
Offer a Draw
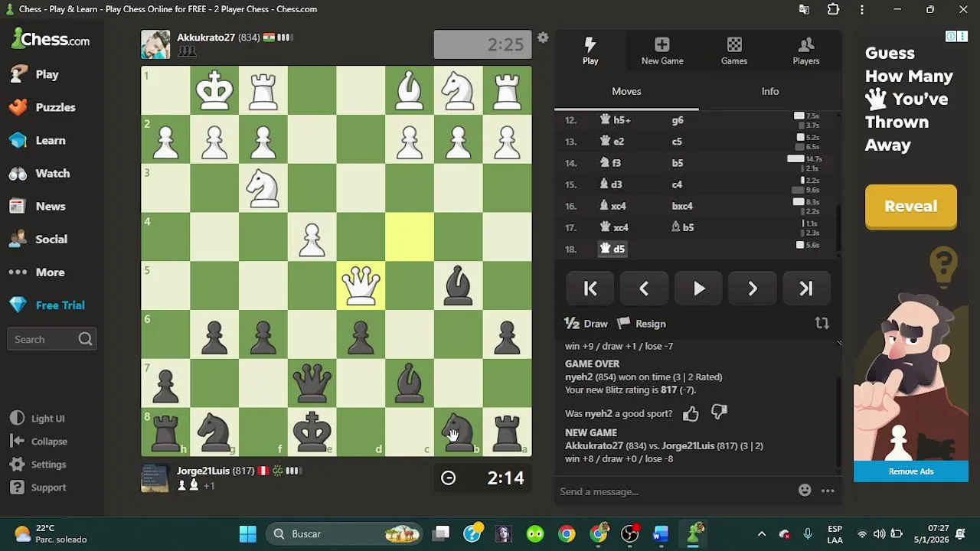(586, 324)
